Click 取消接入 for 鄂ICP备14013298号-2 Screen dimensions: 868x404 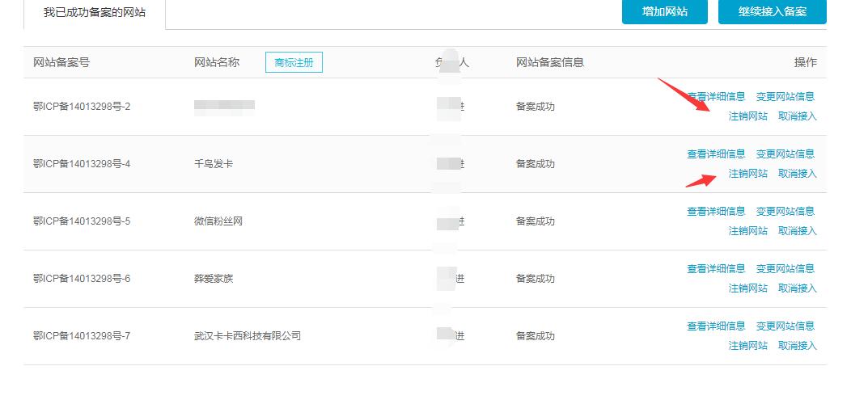797,116
